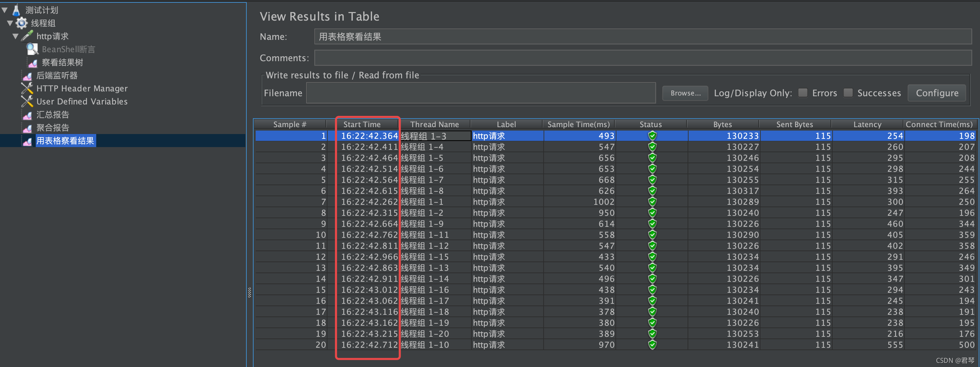
Task: Select 测试计划 in the tree
Action: tap(42, 10)
